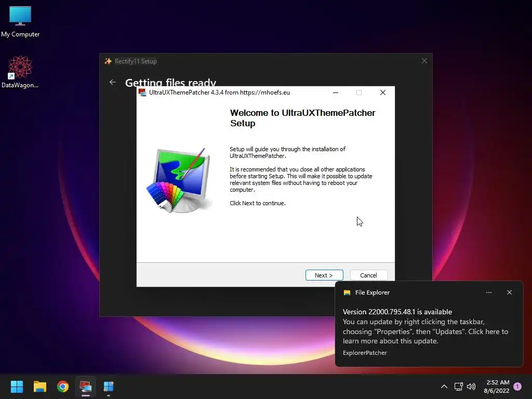Switch to Rectify11 Setup taskbar item
The image size is (532, 399).
(x=109, y=387)
